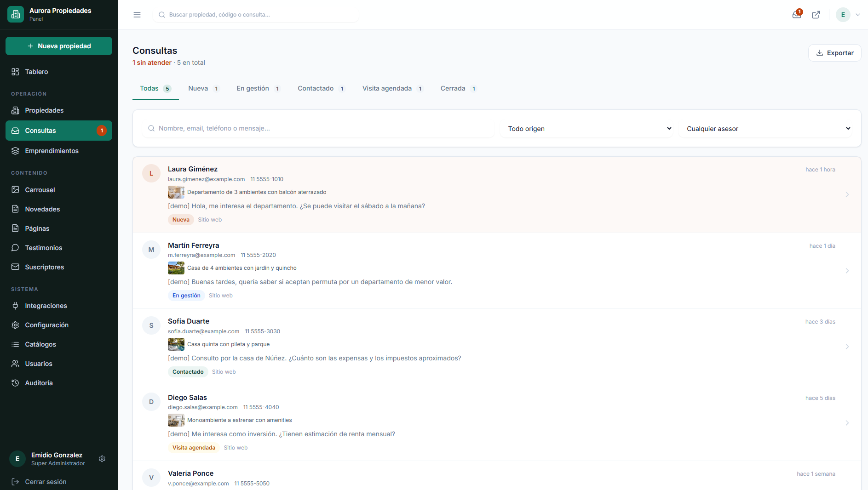Switch to the Nueva tab
The width and height of the screenshot is (868, 490).
[204, 88]
